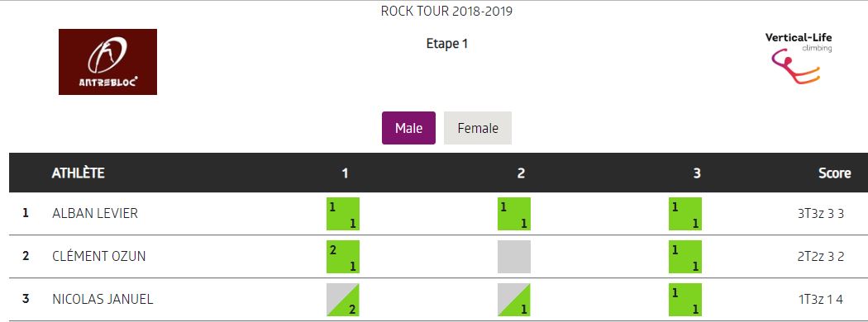Image resolution: width=868 pixels, height=322 pixels.
Task: Open athlete Nicolas Januel's name
Action: [x=103, y=300]
